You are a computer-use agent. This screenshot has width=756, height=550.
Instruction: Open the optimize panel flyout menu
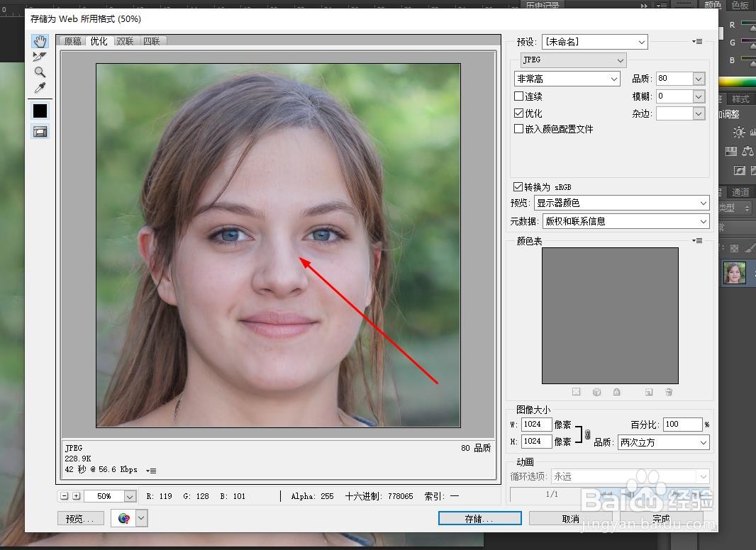(x=697, y=41)
